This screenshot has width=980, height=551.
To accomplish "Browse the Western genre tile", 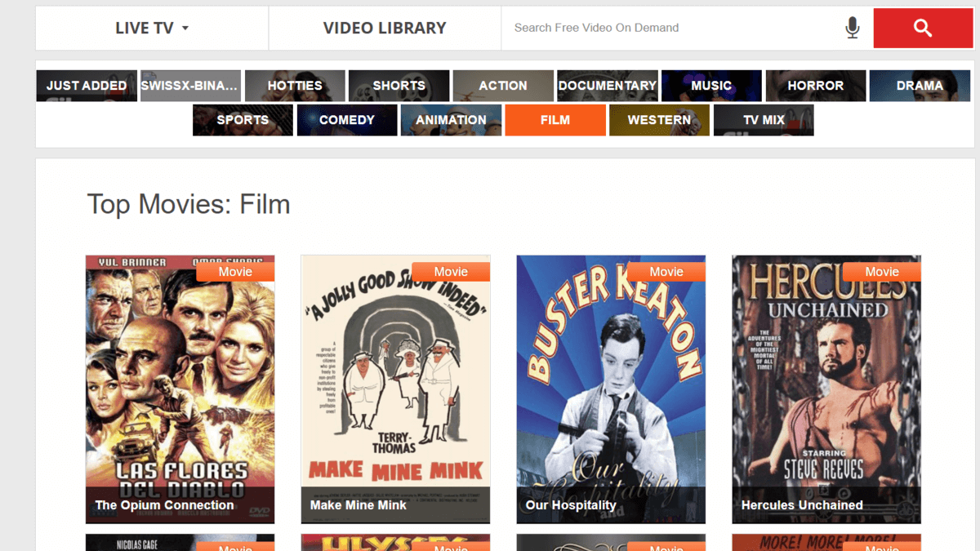I will tap(659, 120).
